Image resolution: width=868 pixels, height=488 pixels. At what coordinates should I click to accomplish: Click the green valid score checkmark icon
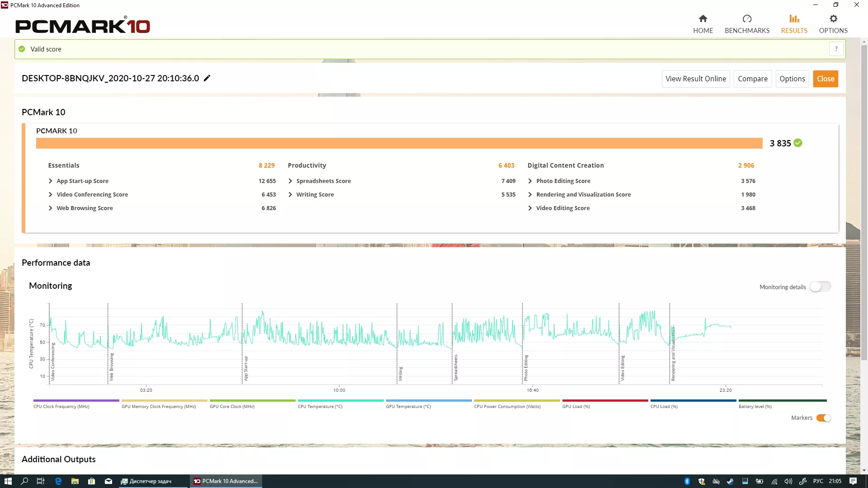[x=22, y=49]
